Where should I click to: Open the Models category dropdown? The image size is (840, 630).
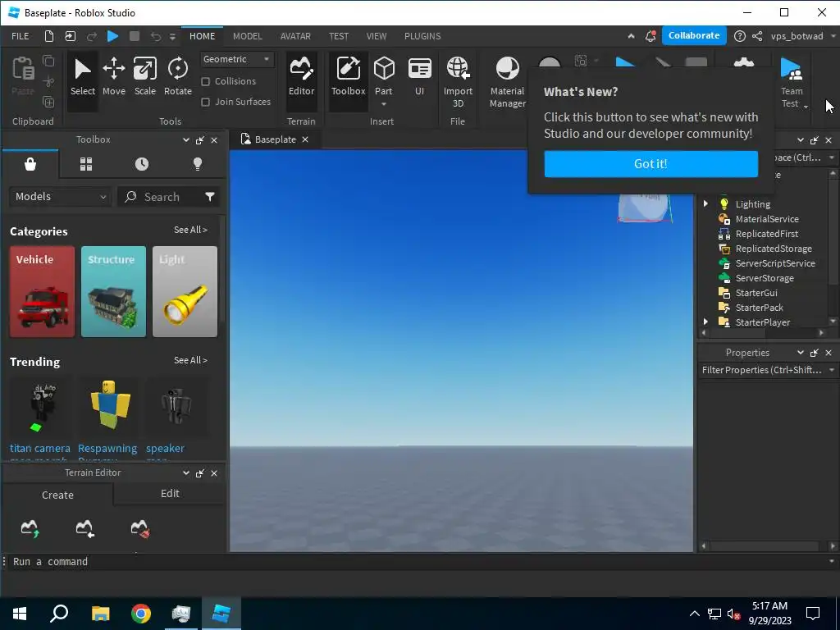(60, 197)
